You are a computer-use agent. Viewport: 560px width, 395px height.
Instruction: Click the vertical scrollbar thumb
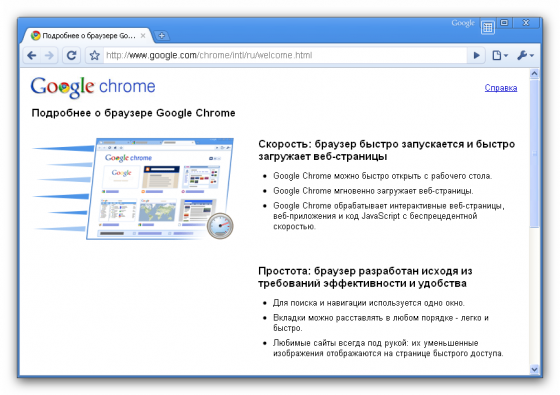(x=534, y=154)
